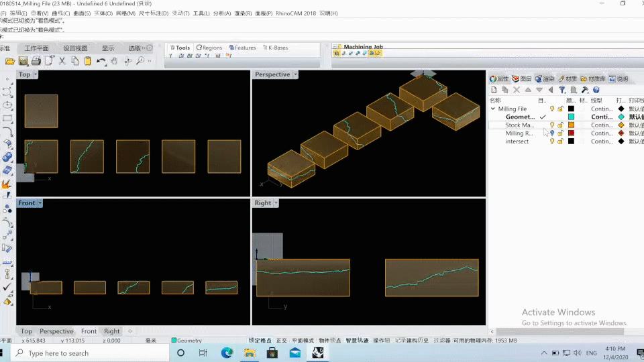Click the layer filter funnel icon
Image resolution: width=644 pixels, height=362 pixels.
[562, 90]
